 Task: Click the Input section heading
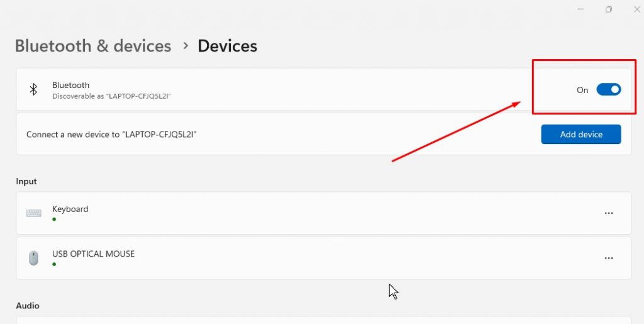tap(26, 181)
